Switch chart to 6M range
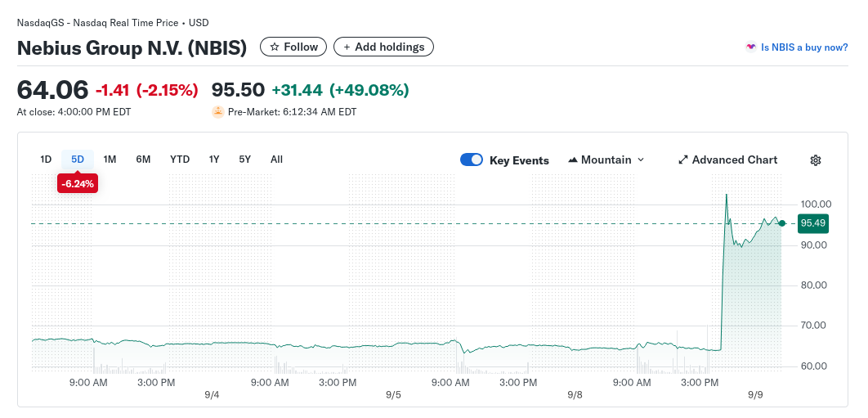 tap(143, 160)
